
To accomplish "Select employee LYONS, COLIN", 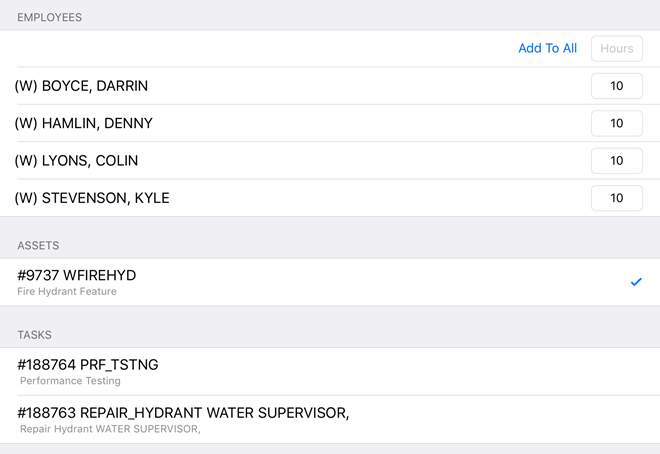I will point(76,161).
